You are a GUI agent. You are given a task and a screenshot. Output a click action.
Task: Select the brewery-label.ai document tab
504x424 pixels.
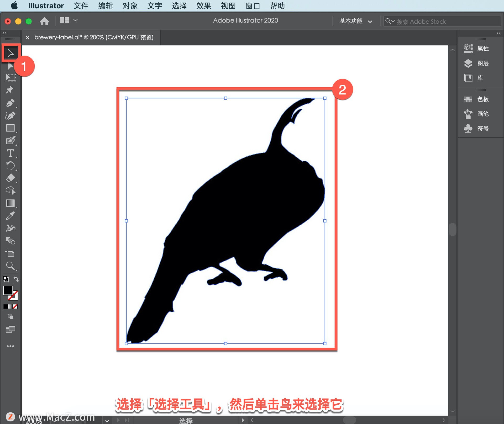tap(94, 37)
